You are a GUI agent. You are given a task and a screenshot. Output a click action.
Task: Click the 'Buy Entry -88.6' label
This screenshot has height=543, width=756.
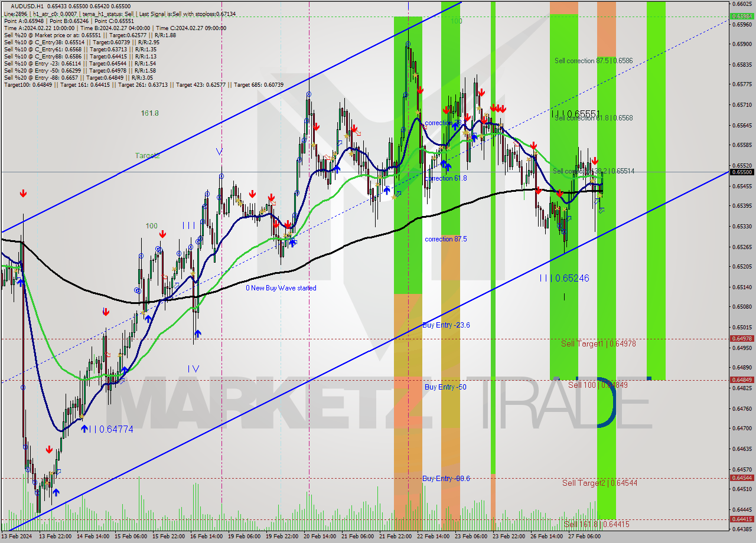446,479
